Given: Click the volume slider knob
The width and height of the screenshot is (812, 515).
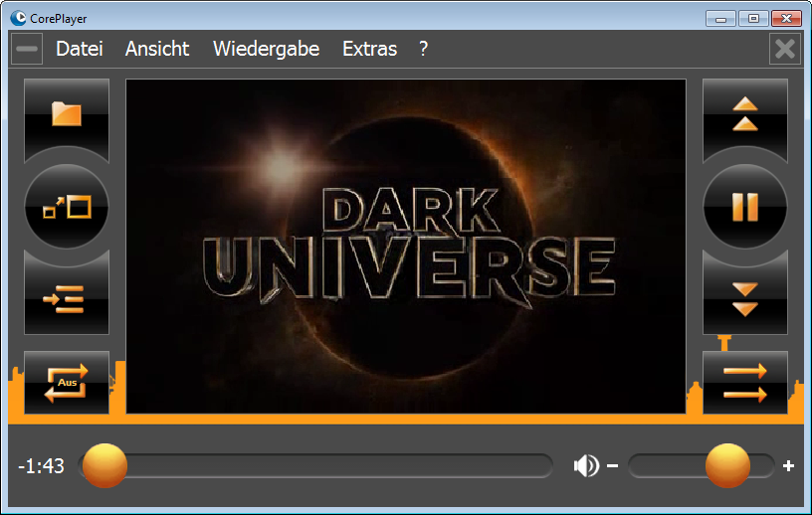Looking at the screenshot, I should pyautogui.click(x=727, y=465).
